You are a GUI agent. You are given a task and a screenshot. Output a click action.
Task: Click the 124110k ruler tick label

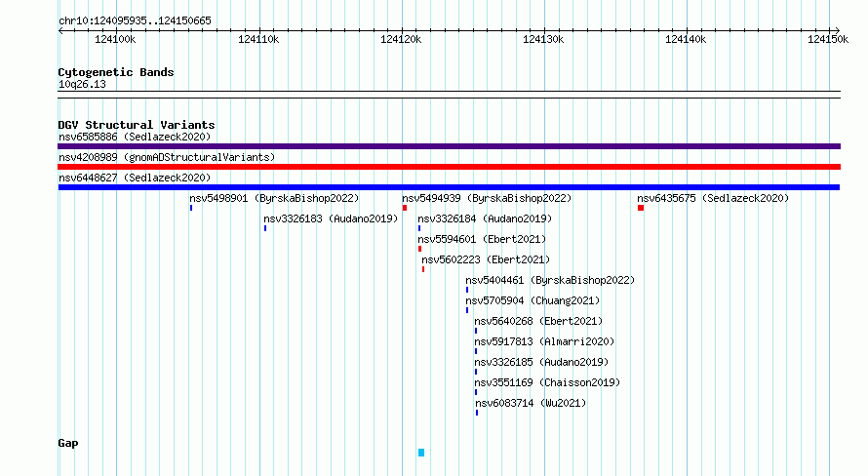pos(258,39)
